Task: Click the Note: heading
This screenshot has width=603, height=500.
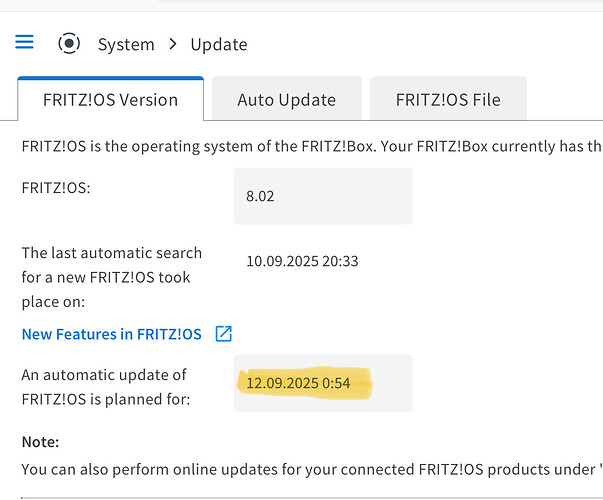Action: click(x=40, y=442)
